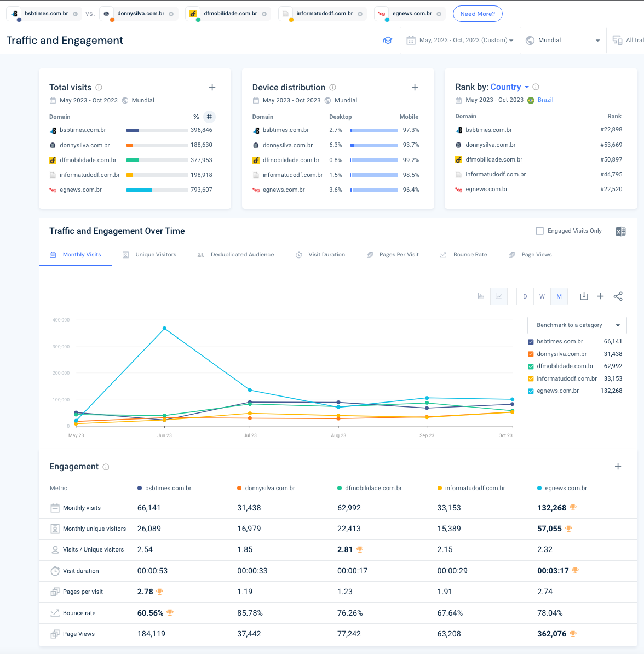This screenshot has width=644, height=654.
Task: Click egnews Jun 23 peak data point
Action: tap(164, 329)
